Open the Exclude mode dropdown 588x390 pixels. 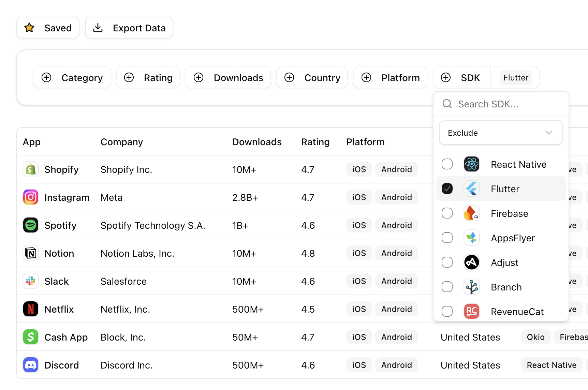click(501, 133)
